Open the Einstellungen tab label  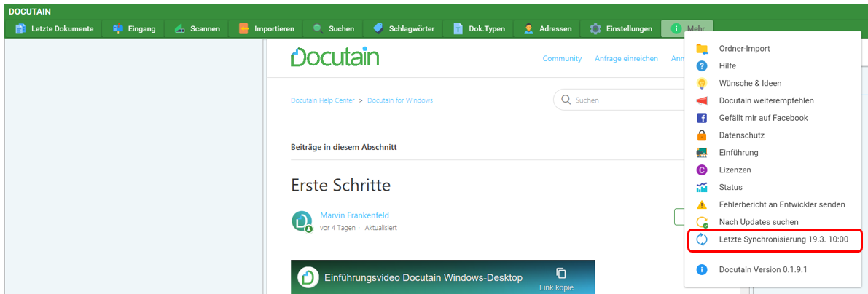[629, 28]
